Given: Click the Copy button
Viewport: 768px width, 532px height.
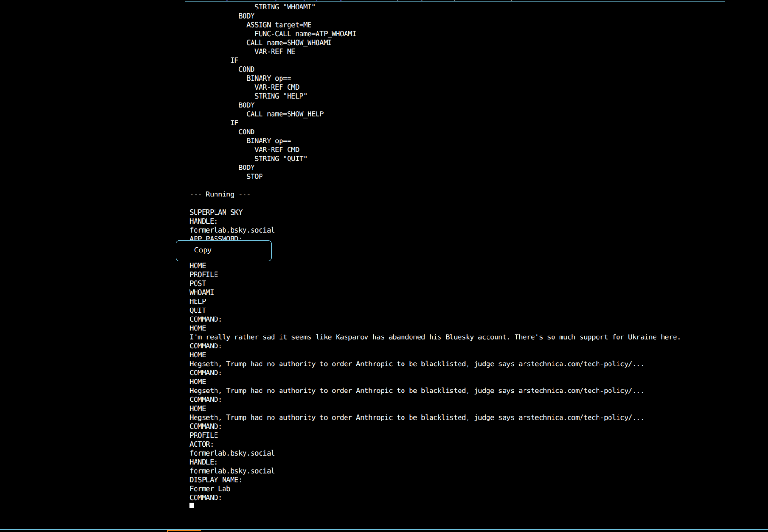Looking at the screenshot, I should (223, 250).
